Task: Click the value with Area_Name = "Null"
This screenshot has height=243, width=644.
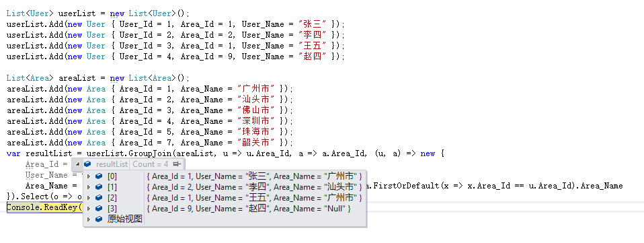Action: (x=248, y=209)
